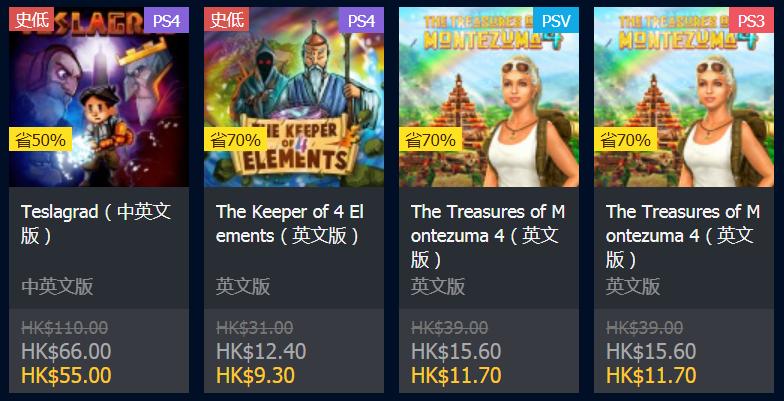Click the PSV platform badge on the Montezuma 4 card
Screen dimensions: 784x401
(556, 20)
